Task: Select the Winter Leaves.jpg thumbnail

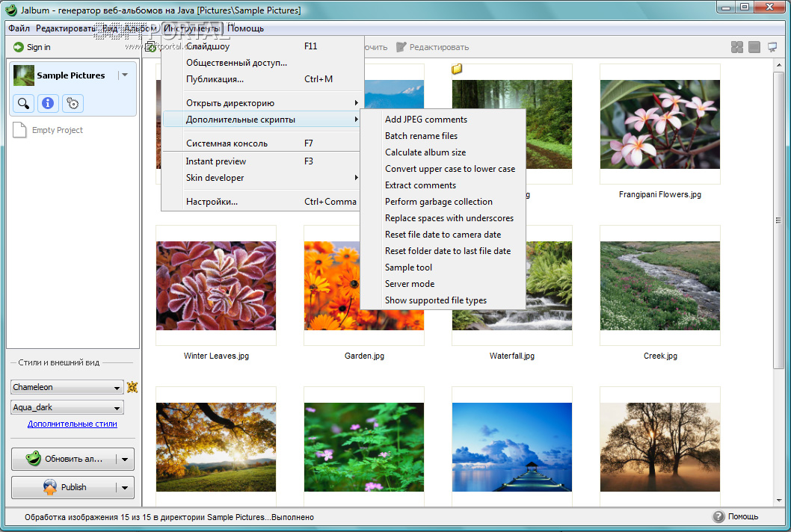Action: 216,285
